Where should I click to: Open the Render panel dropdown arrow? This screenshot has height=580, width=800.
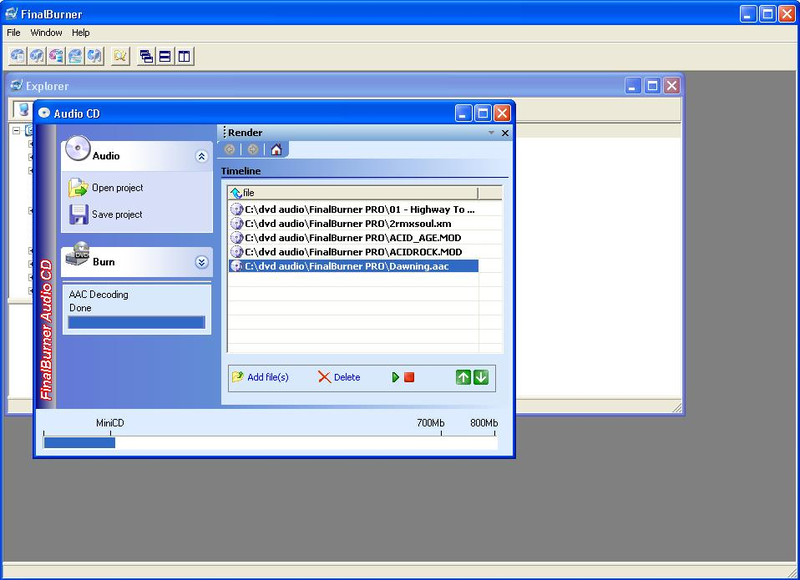pos(491,133)
